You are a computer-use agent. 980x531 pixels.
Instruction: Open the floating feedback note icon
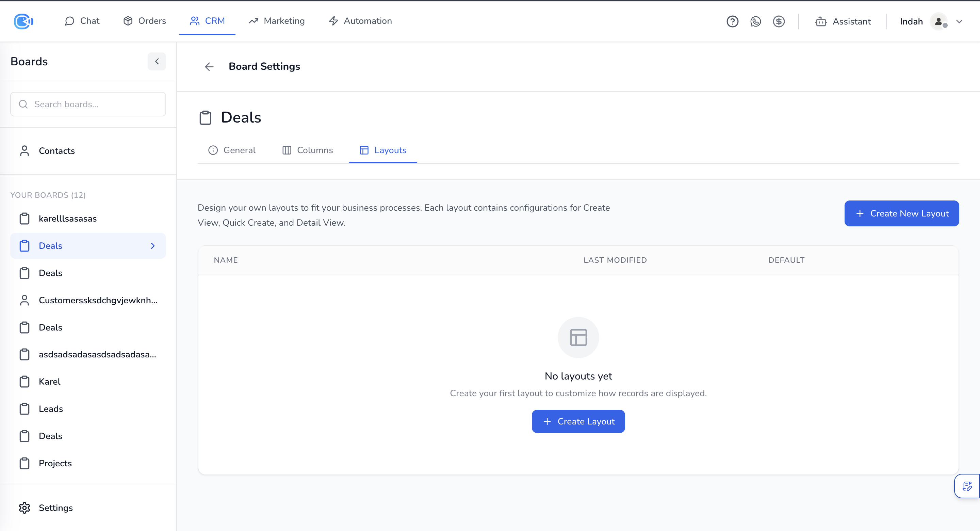coord(967,486)
